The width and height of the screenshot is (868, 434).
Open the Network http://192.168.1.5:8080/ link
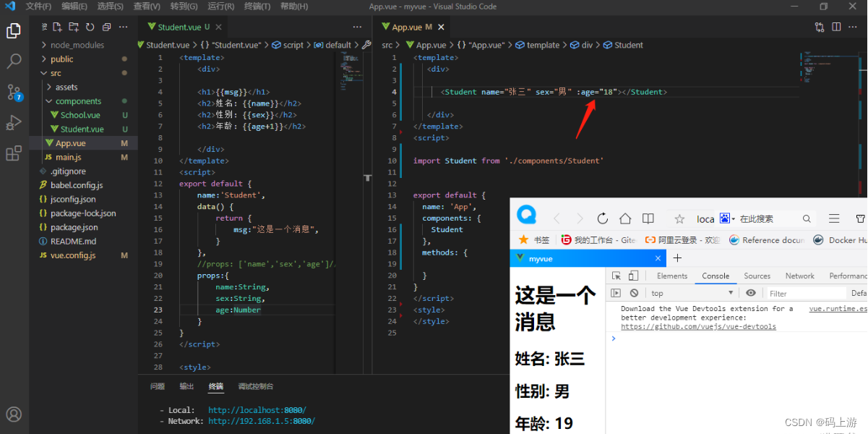262,421
